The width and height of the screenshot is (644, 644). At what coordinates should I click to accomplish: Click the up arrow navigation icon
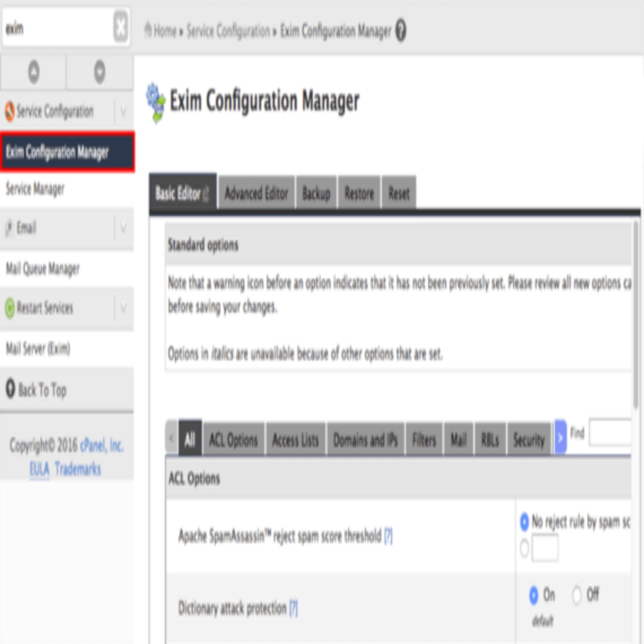(34, 72)
